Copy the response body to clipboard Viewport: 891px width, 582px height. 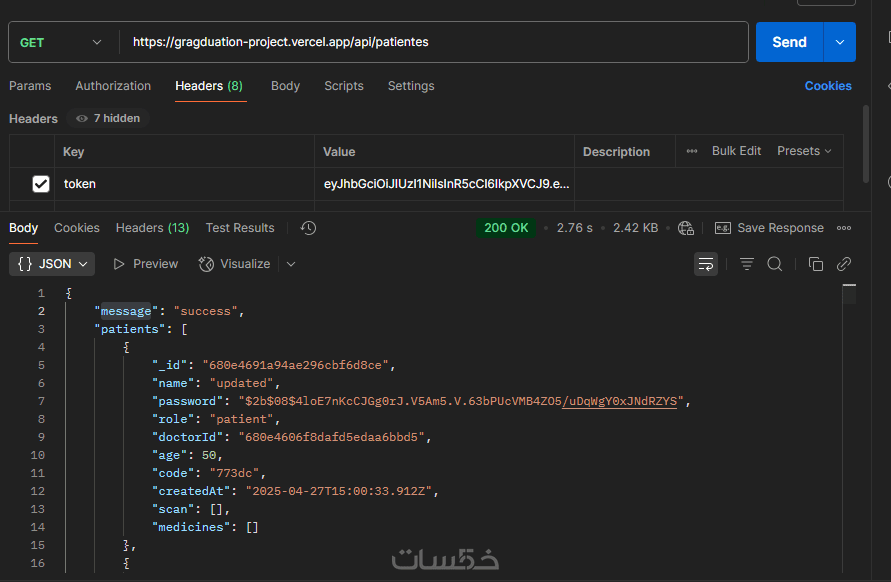point(815,264)
